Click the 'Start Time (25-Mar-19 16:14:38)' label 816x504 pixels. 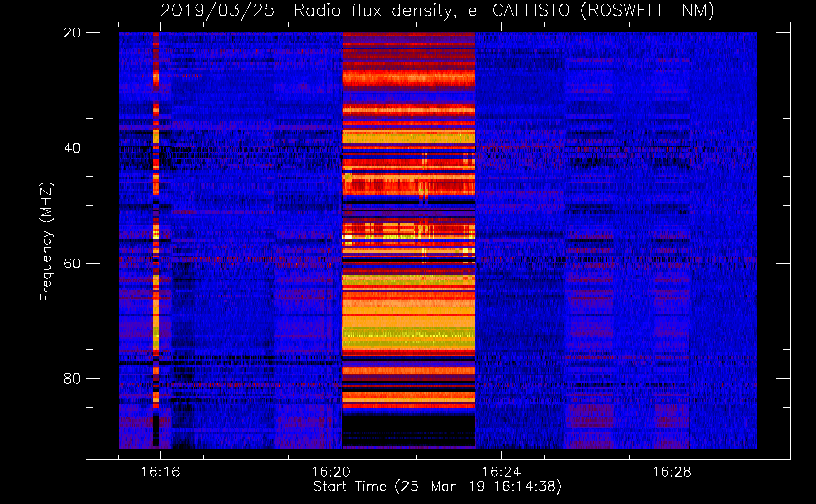tap(437, 487)
